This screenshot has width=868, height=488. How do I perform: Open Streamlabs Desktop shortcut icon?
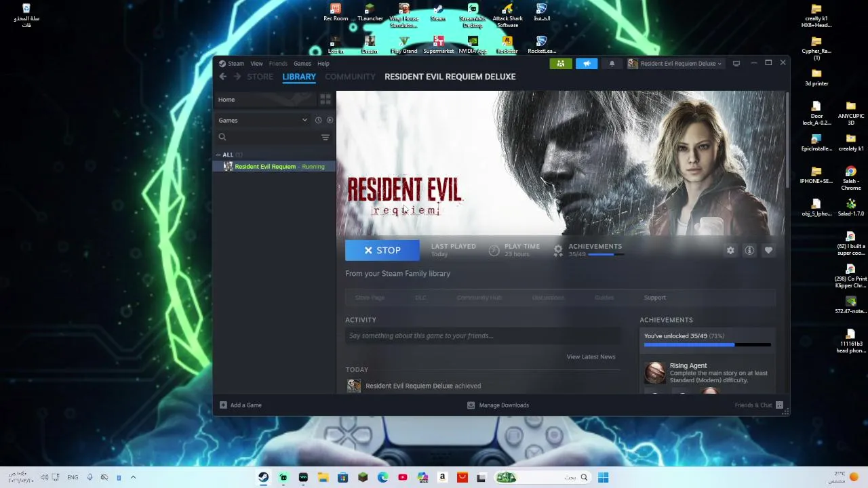473,16
